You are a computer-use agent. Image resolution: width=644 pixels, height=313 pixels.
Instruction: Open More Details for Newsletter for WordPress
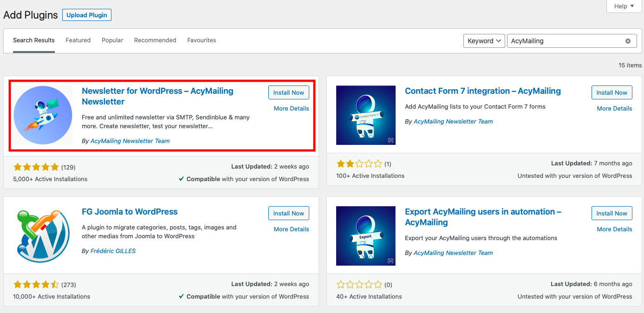click(x=291, y=108)
